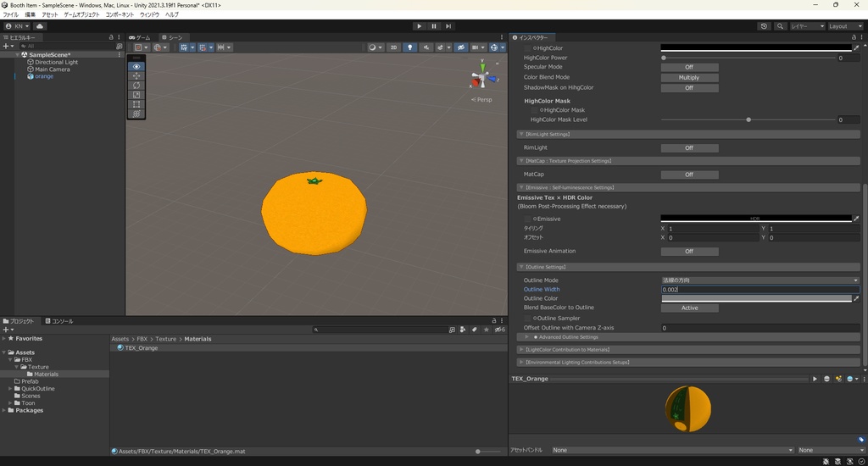Toggle scene lighting bulb icon

(x=409, y=47)
